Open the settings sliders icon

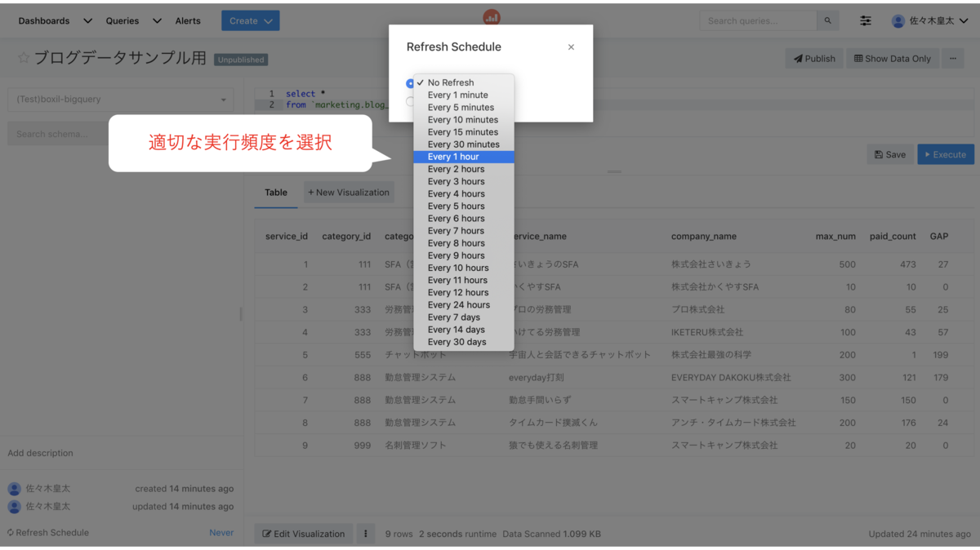pyautogui.click(x=866, y=20)
